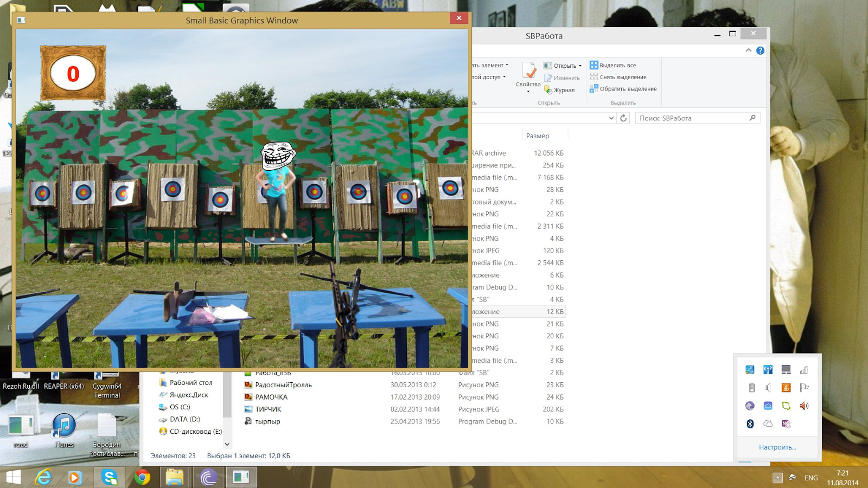Click the troll face character in the game
Image resolution: width=868 pixels, height=488 pixels.
(x=278, y=156)
